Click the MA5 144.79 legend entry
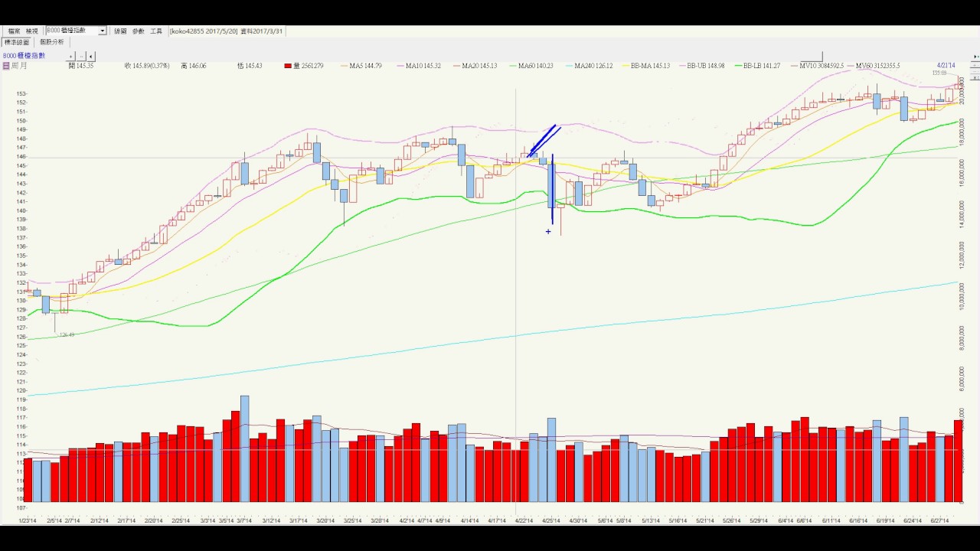Viewport: 980px width, 551px height. point(361,66)
